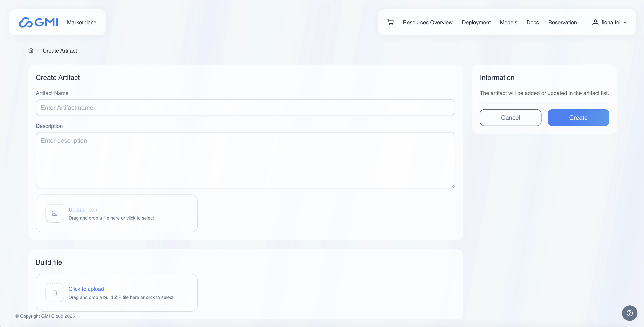Click the user profile avatar icon
The height and width of the screenshot is (327, 644).
click(595, 23)
